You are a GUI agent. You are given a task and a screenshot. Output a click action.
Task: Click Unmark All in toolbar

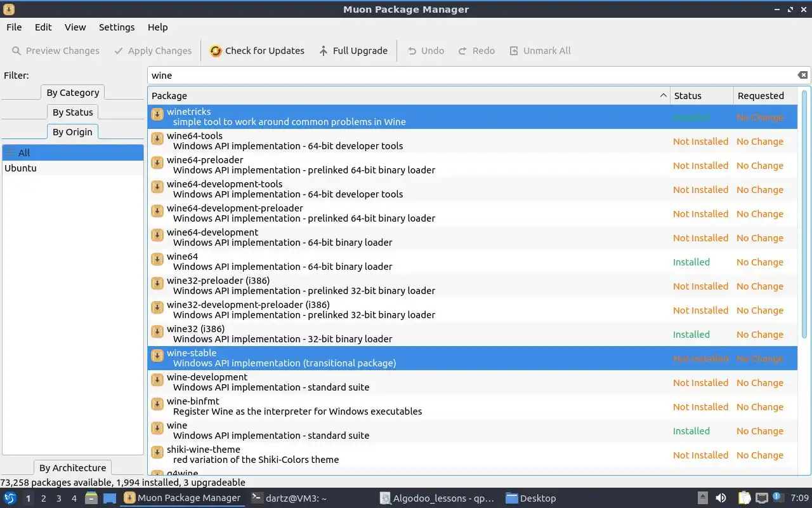(x=540, y=51)
